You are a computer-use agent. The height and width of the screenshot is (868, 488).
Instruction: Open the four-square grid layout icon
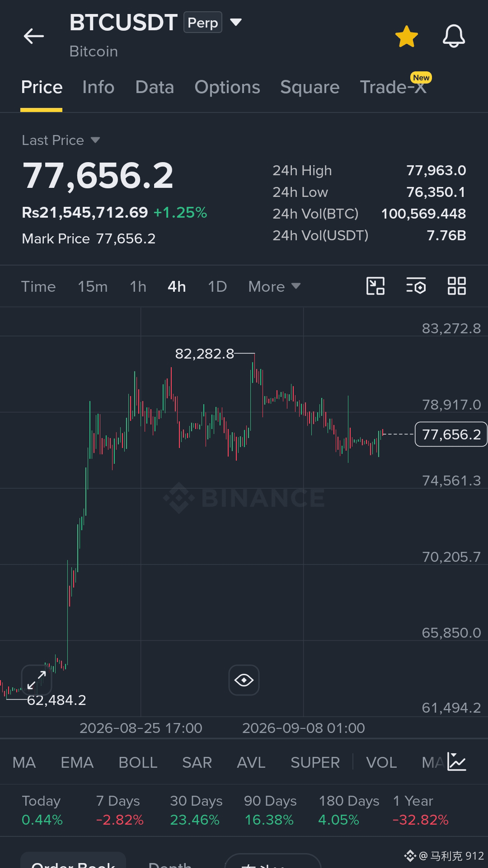456,286
